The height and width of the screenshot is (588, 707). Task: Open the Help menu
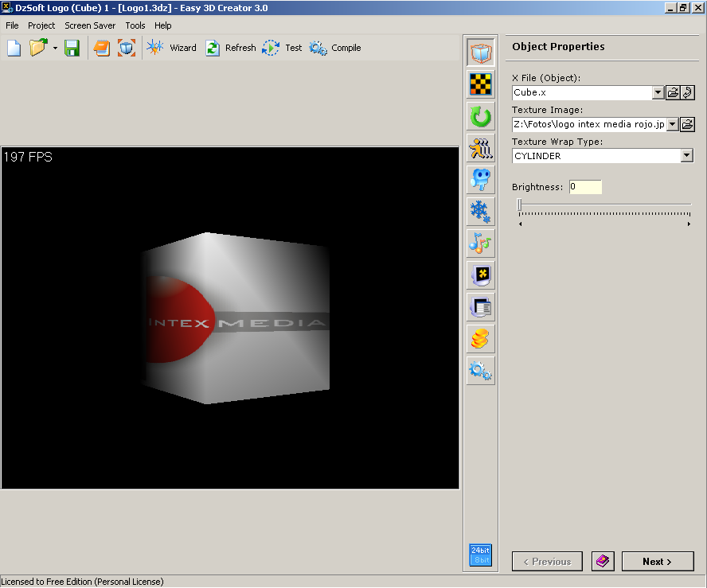(x=162, y=25)
